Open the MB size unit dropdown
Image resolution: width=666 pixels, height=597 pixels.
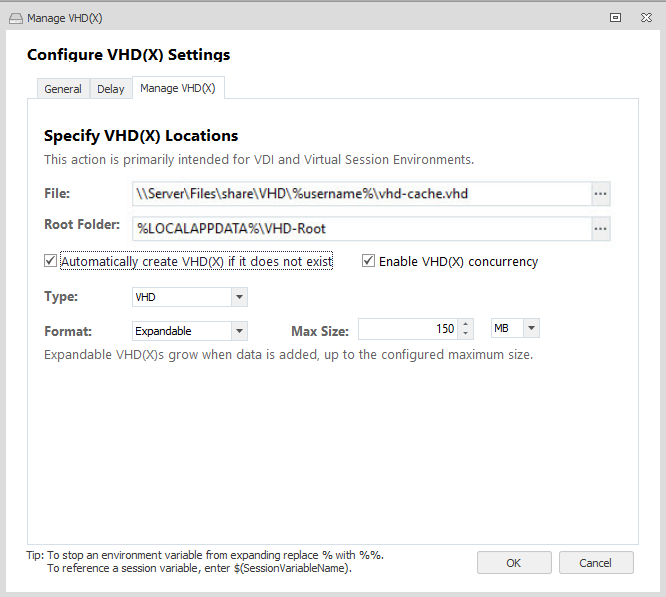pos(531,329)
